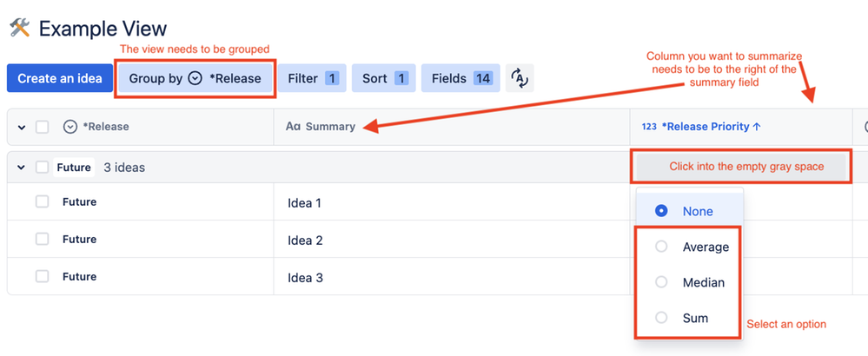Click the sort arrow next to *Release Priority
The image size is (868, 356).
point(757,127)
